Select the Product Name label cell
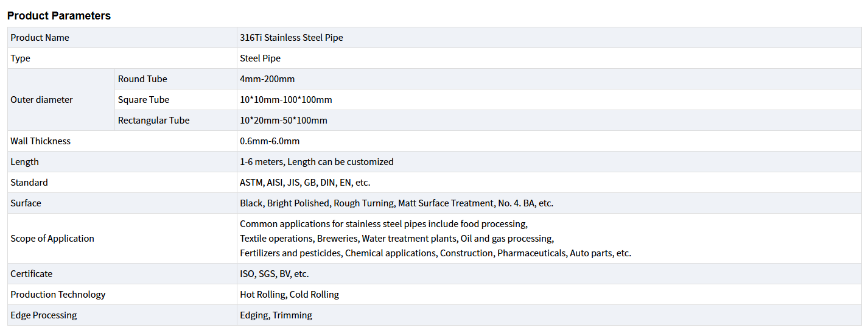Viewport: 868px width, 333px height. tap(40, 38)
